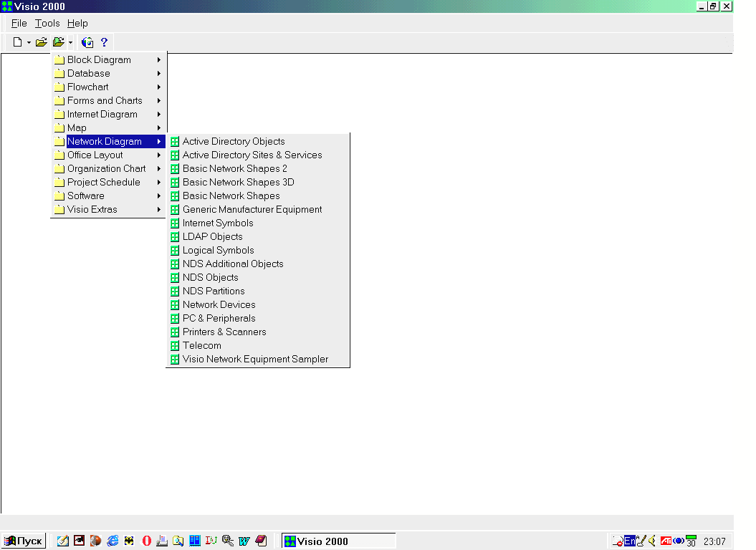Screen dimensions: 756x550
Task: Click the blue question mark Help icon
Action: tap(104, 42)
